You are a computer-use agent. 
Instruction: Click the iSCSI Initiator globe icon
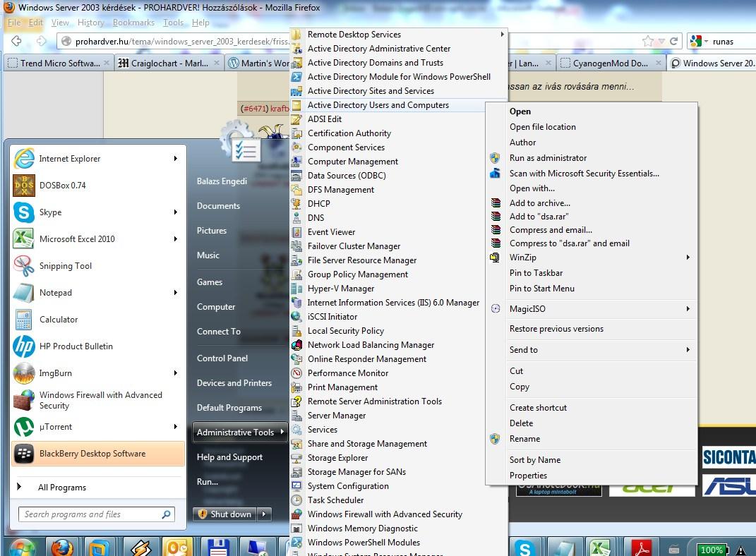point(296,317)
